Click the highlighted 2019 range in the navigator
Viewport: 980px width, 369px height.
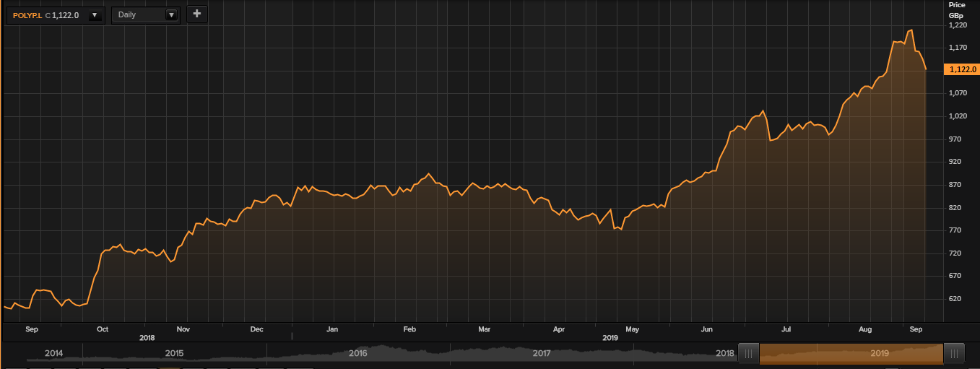pos(852,353)
